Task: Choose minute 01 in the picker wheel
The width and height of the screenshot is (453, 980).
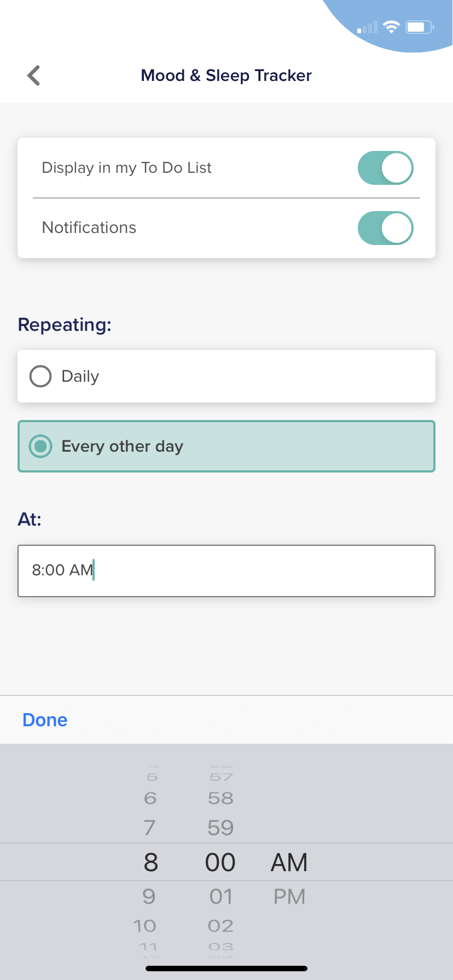Action: pyautogui.click(x=221, y=897)
